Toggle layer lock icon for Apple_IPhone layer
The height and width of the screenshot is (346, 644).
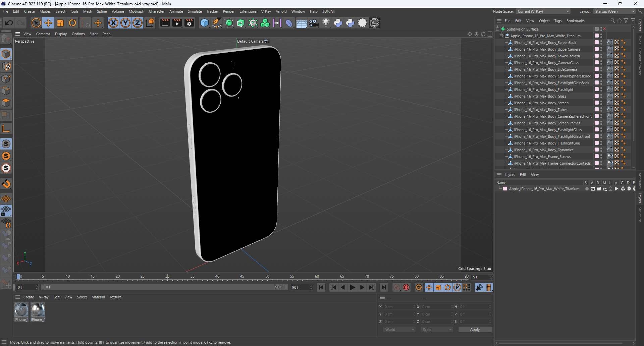tap(610, 189)
